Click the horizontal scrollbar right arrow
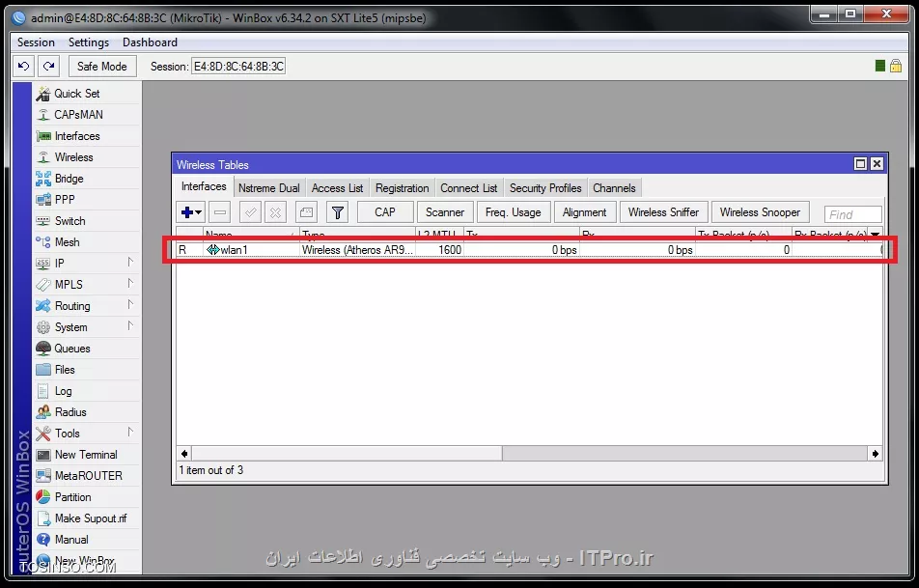 875,453
